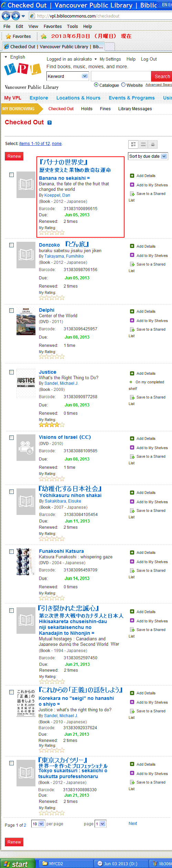
Task: Click the catalogue search input field
Action: (x=121, y=76)
